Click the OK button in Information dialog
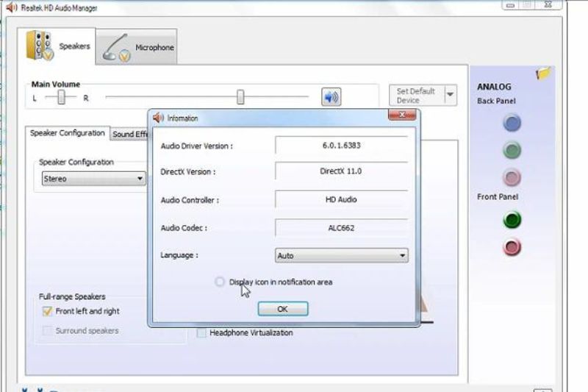588x392 pixels. pyautogui.click(x=283, y=309)
